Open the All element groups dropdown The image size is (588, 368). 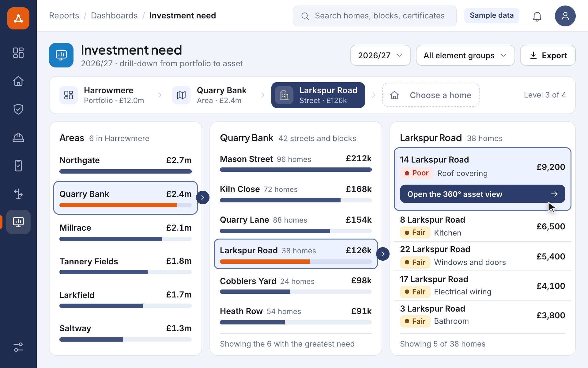point(465,55)
